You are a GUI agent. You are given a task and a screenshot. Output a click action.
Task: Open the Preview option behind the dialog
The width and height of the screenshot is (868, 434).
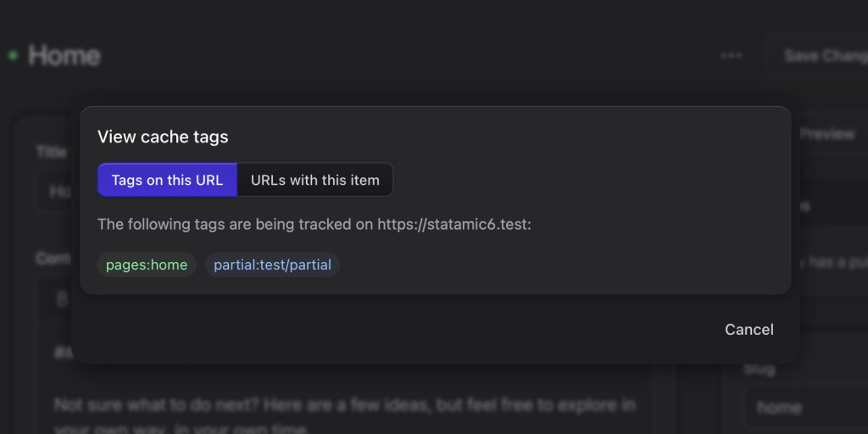[826, 134]
